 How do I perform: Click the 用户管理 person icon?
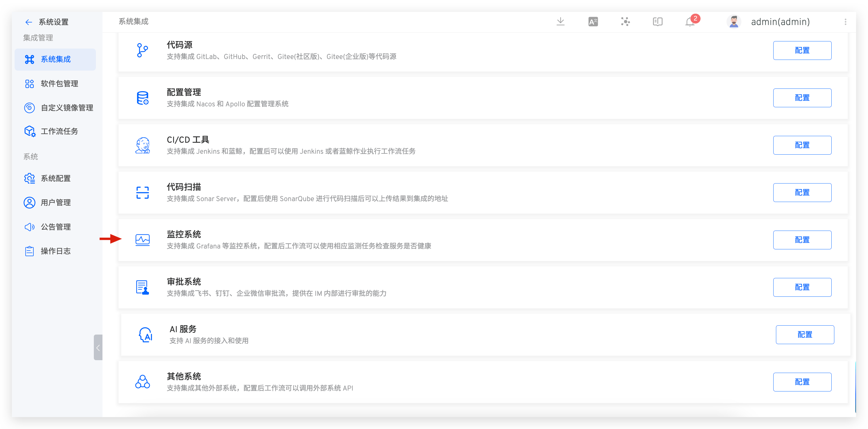coord(30,203)
